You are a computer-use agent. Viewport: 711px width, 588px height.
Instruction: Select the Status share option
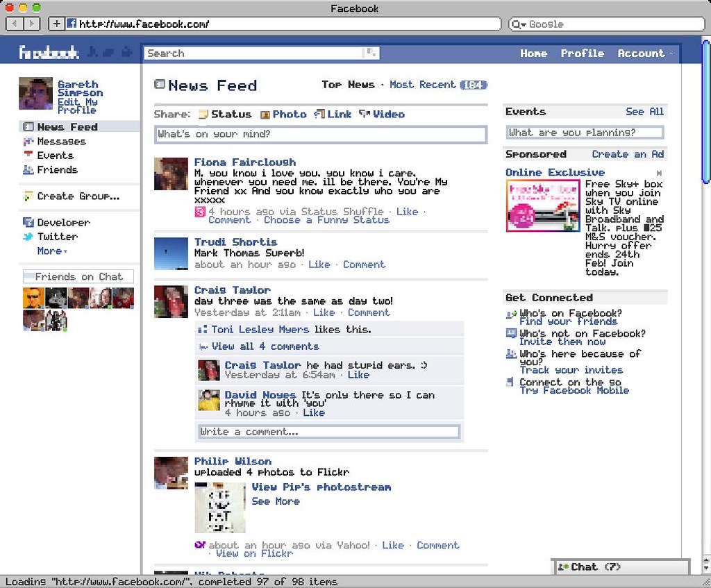click(225, 115)
